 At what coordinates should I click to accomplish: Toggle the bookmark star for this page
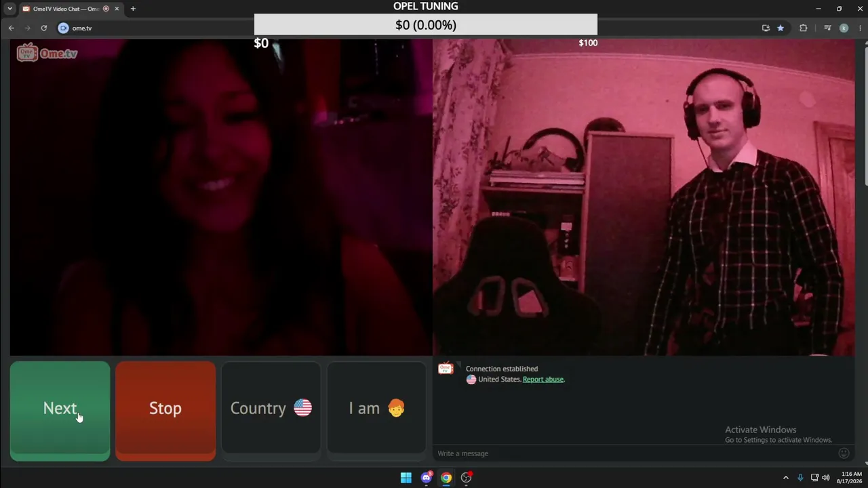781,28
